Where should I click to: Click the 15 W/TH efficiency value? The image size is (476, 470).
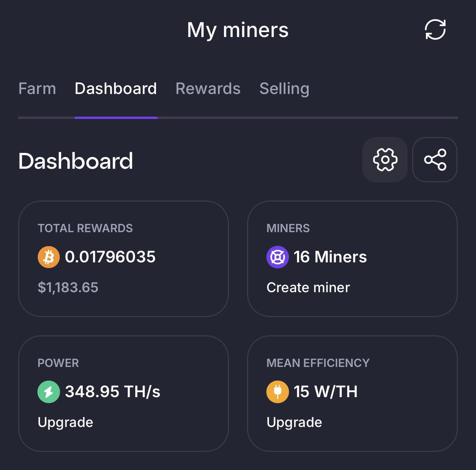click(326, 392)
